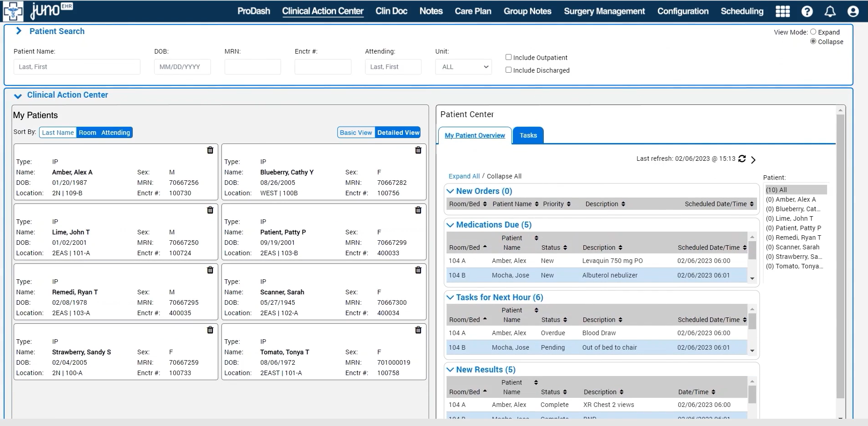868x426 pixels.
Task: Open the user profile icon
Action: pos(853,11)
